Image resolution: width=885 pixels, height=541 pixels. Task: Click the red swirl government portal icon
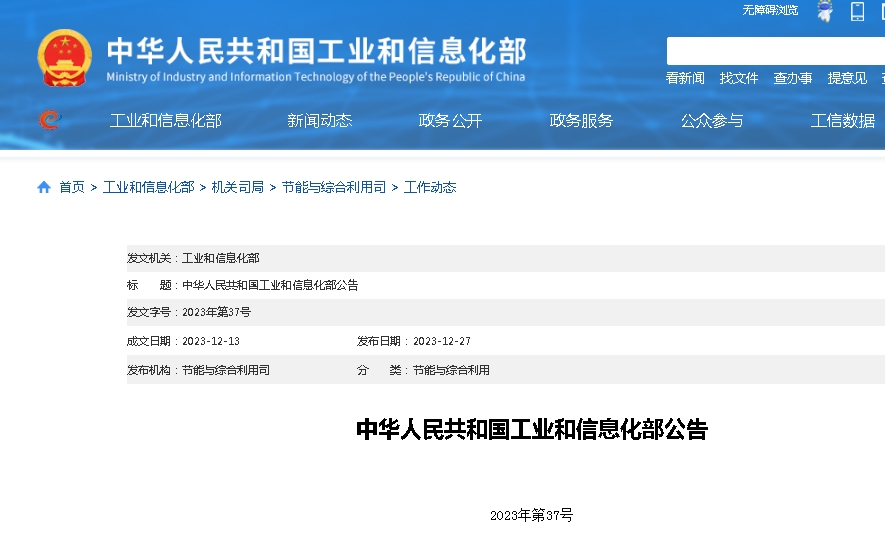50,120
